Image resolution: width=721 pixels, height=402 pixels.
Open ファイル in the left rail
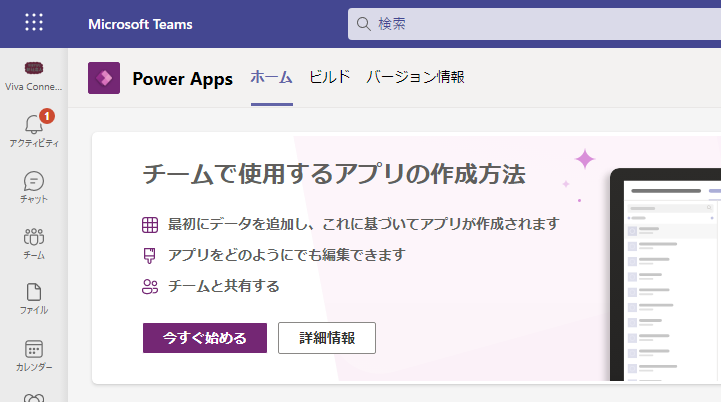coord(34,299)
